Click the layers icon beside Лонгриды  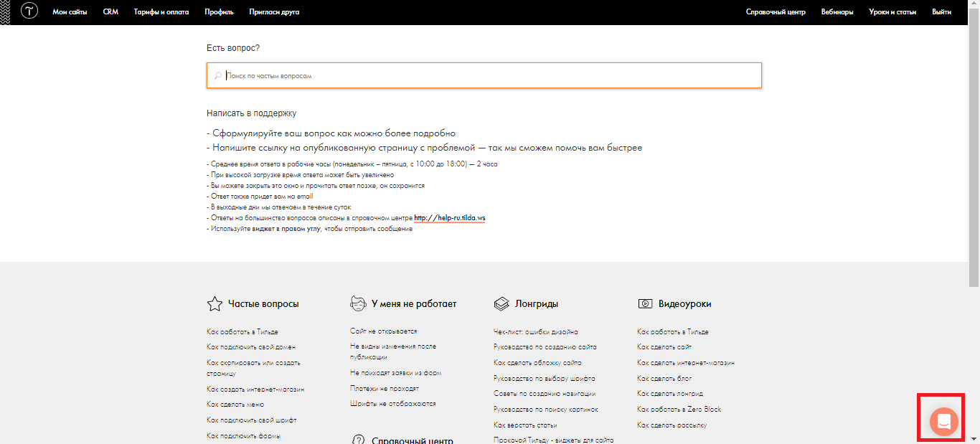[501, 304]
